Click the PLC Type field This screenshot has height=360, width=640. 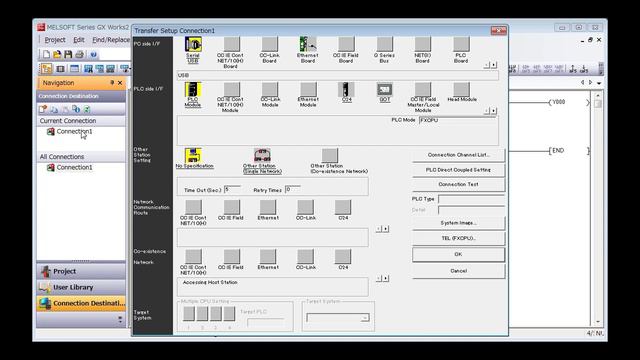[x=471, y=199]
